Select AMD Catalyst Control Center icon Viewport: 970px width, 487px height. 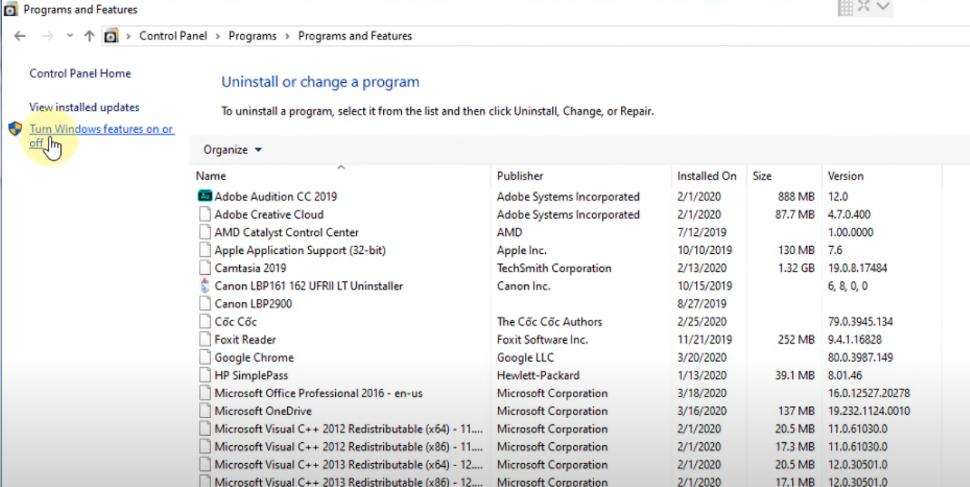click(205, 232)
